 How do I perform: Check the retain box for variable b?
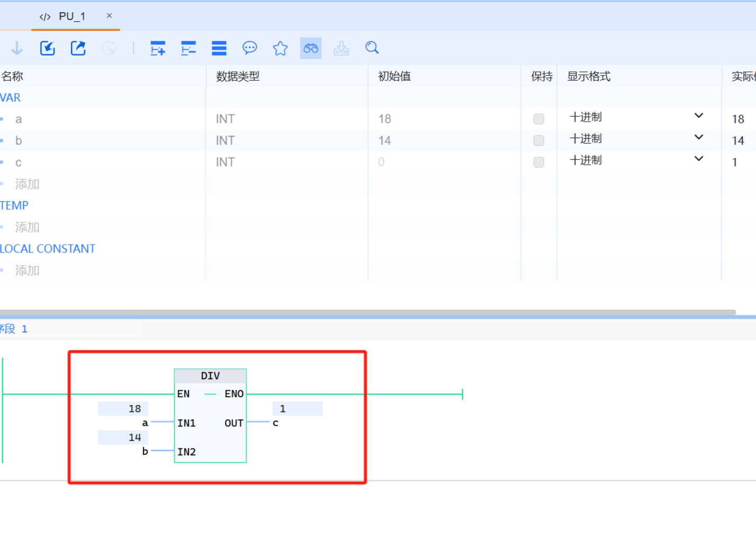coord(538,141)
